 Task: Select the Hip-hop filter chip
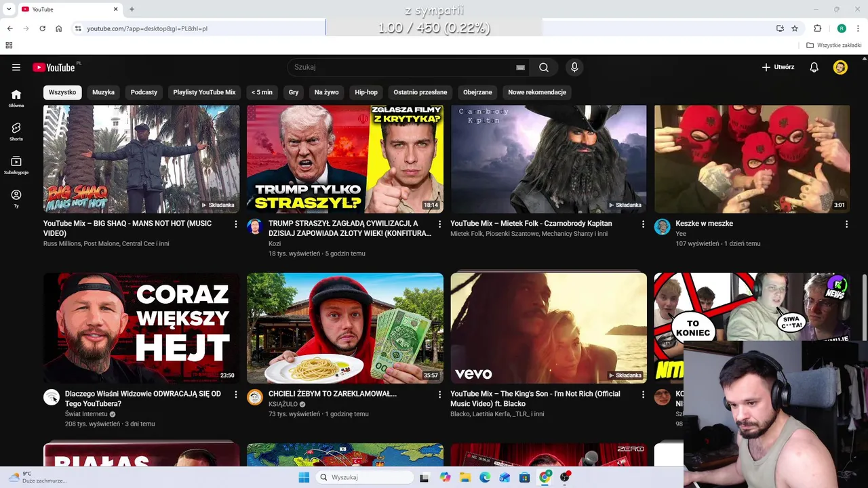pos(366,92)
